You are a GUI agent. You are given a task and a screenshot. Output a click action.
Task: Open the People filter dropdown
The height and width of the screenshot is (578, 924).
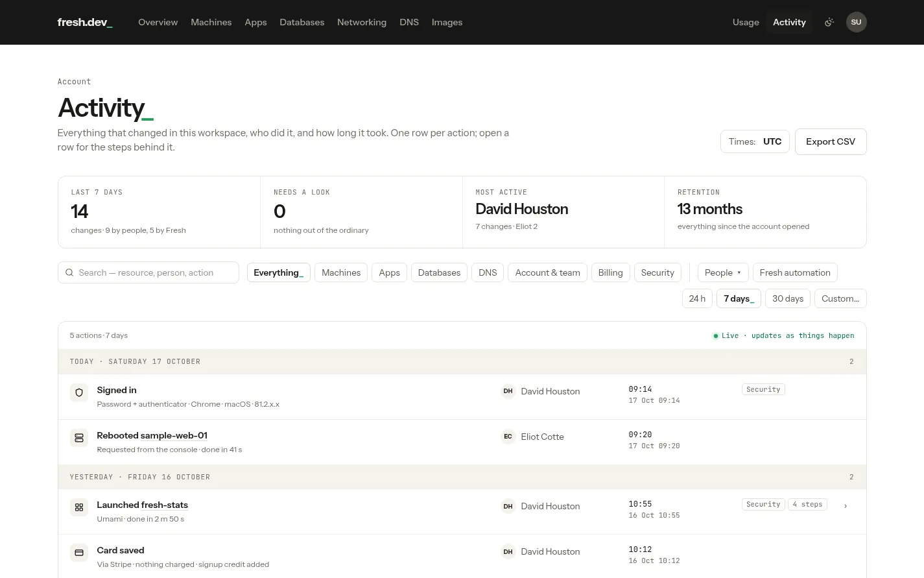click(723, 272)
